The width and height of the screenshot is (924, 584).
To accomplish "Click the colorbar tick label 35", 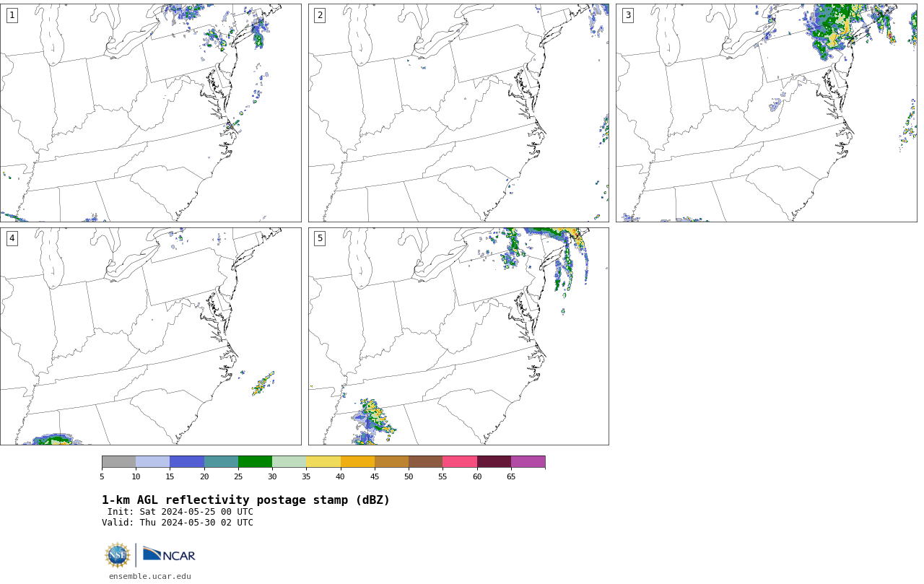I will (306, 476).
